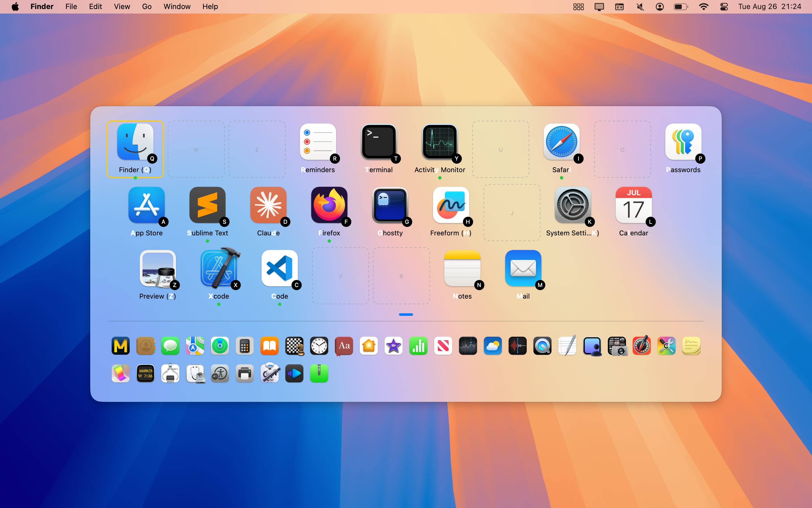
Task: Select the empty W key slot
Action: pos(196,150)
